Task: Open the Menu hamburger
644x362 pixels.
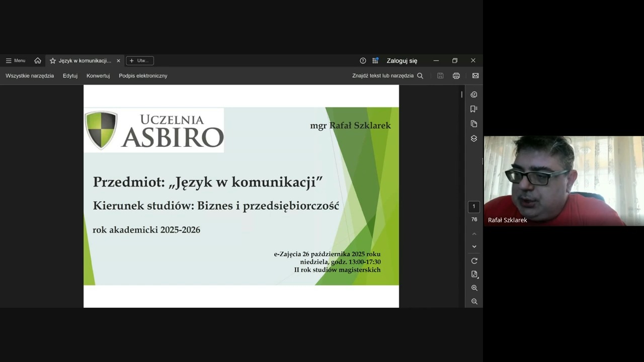Action: pos(16,61)
